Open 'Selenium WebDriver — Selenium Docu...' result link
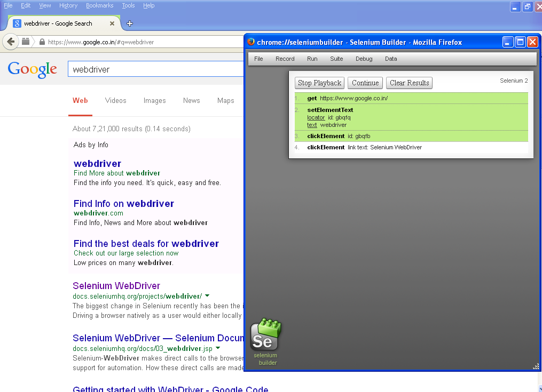 [158, 338]
